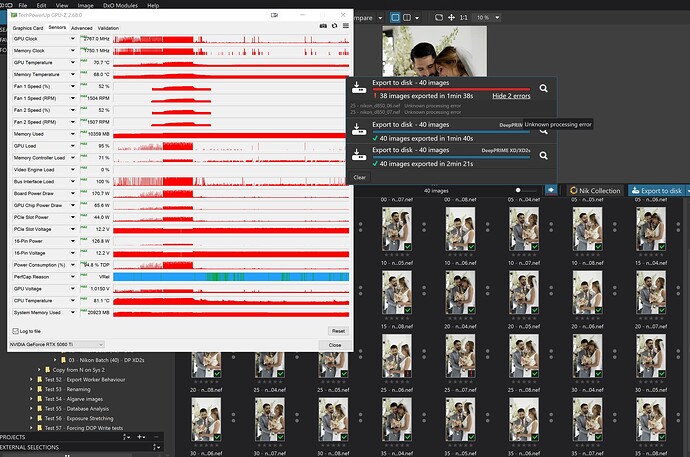Click thumbnail size slider handle

point(518,190)
